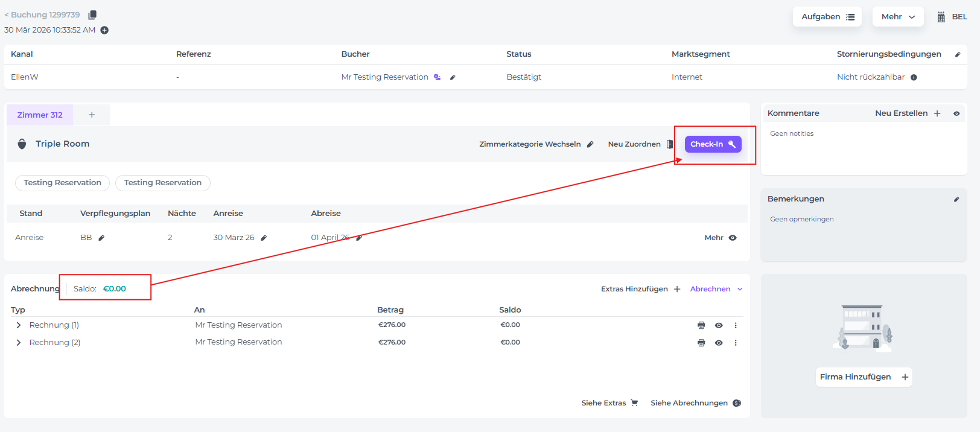Toggle visibility of Kommentare with eye icon

click(956, 113)
